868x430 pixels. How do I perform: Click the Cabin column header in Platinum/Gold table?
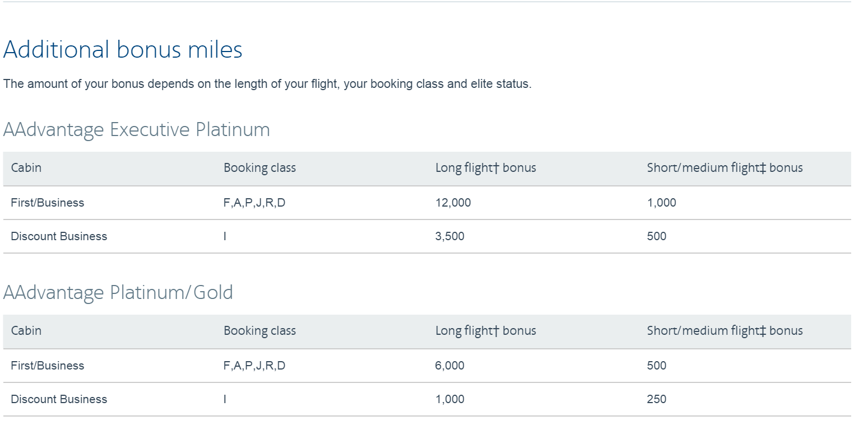click(26, 330)
